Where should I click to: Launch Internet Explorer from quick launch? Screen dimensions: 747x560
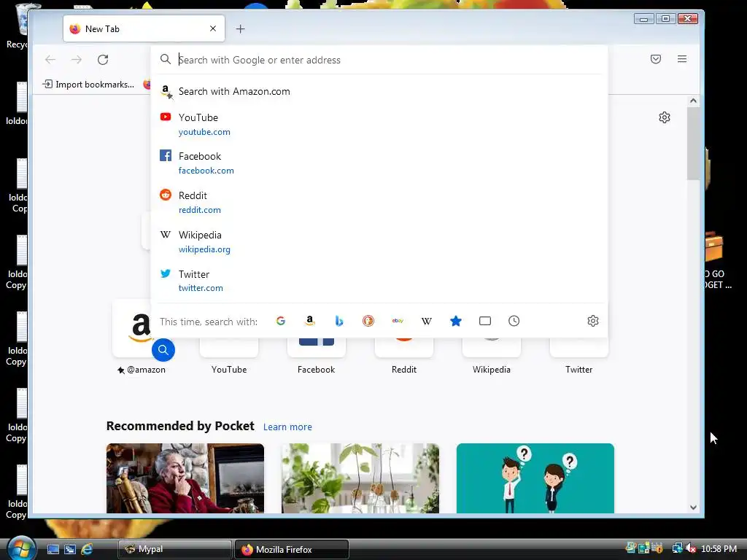click(x=87, y=550)
